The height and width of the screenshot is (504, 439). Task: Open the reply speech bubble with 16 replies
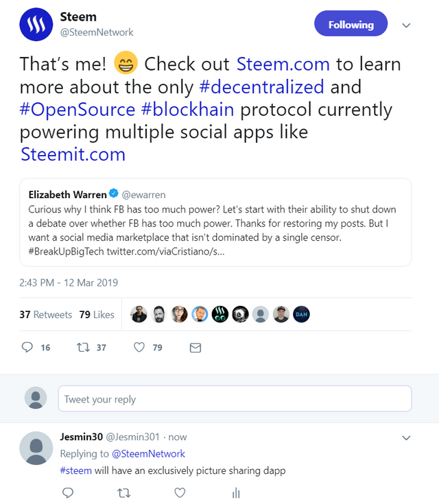click(x=27, y=347)
